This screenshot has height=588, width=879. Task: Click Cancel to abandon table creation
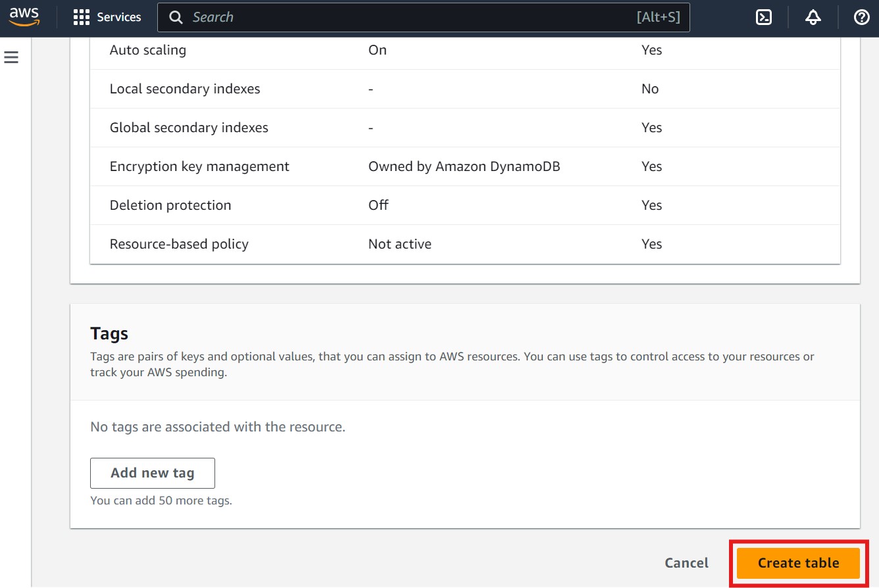click(686, 563)
